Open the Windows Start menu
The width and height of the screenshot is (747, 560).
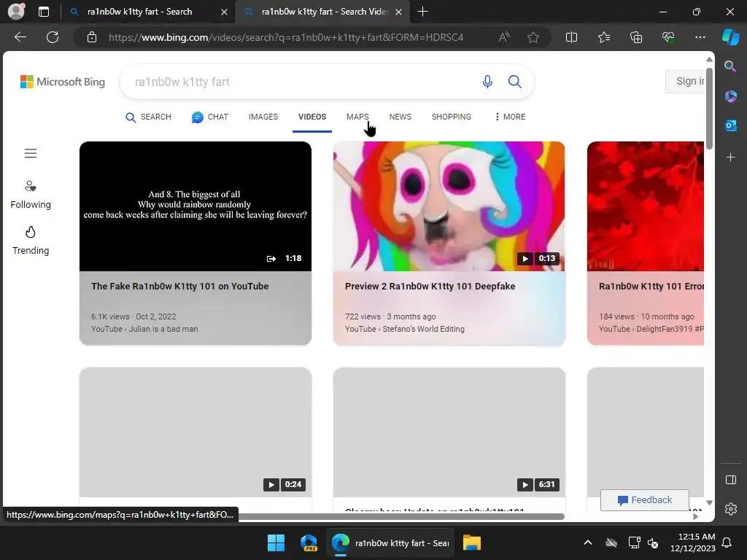tap(276, 542)
